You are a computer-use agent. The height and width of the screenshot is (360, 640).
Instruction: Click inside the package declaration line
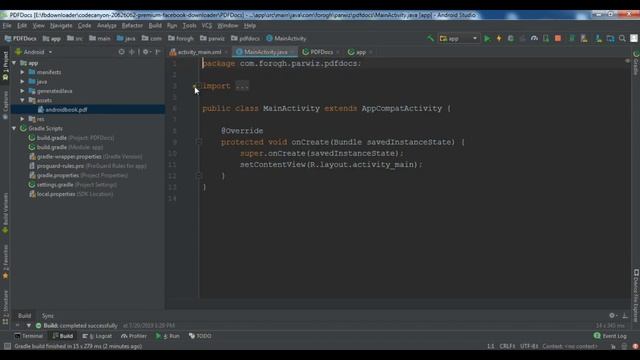coord(282,64)
